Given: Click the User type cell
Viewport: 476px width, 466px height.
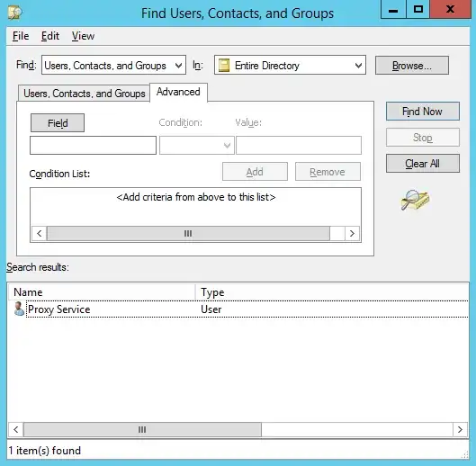Looking at the screenshot, I should (x=211, y=309).
